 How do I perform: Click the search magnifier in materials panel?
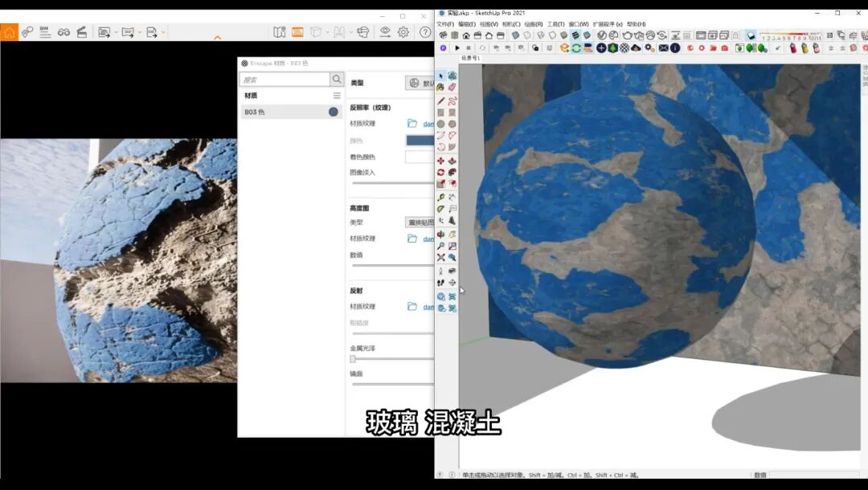pyautogui.click(x=337, y=80)
